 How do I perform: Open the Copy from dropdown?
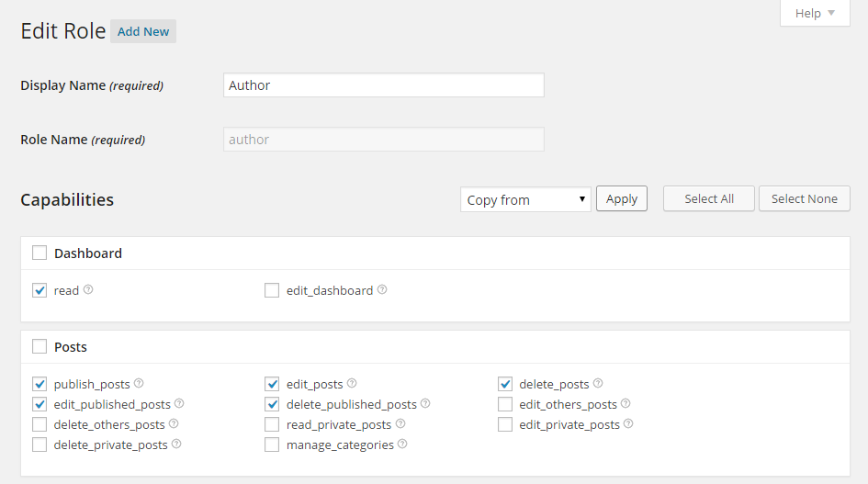coord(525,199)
